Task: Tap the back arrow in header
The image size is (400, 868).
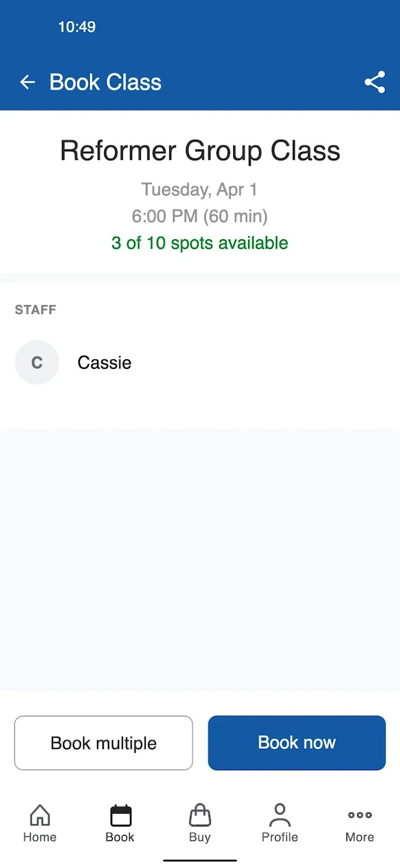Action: click(x=28, y=83)
